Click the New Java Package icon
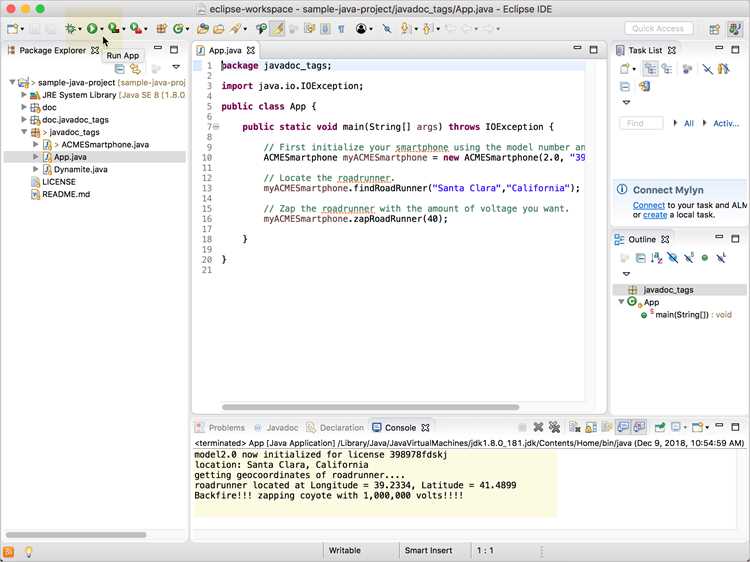750x562 pixels. pos(161,29)
